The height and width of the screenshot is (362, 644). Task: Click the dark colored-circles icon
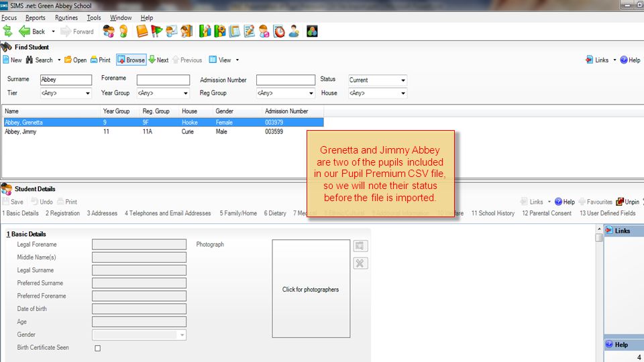[312, 32]
